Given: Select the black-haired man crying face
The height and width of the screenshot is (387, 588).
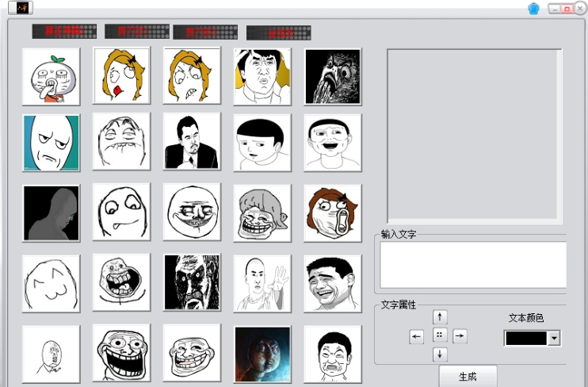Looking at the screenshot, I should (333, 354).
